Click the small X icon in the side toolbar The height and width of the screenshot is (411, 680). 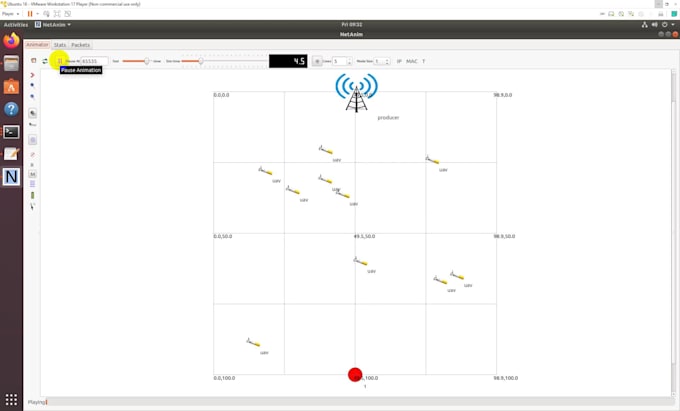tap(33, 165)
